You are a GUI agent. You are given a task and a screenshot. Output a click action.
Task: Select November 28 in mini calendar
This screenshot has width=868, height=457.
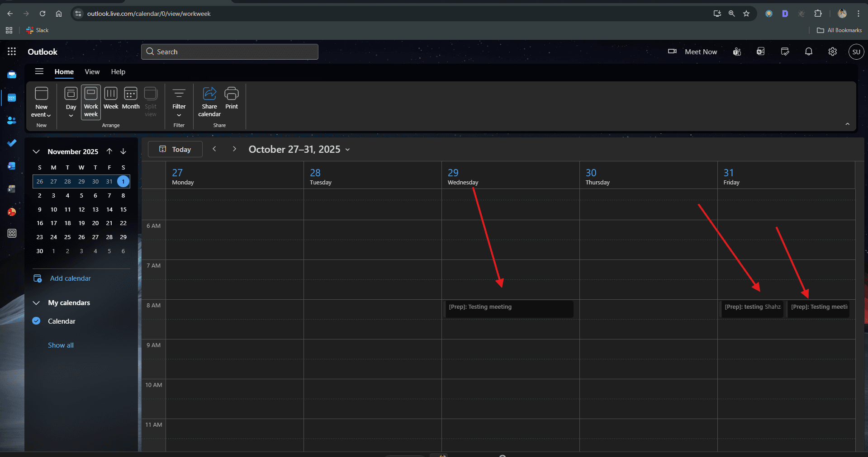tap(109, 237)
